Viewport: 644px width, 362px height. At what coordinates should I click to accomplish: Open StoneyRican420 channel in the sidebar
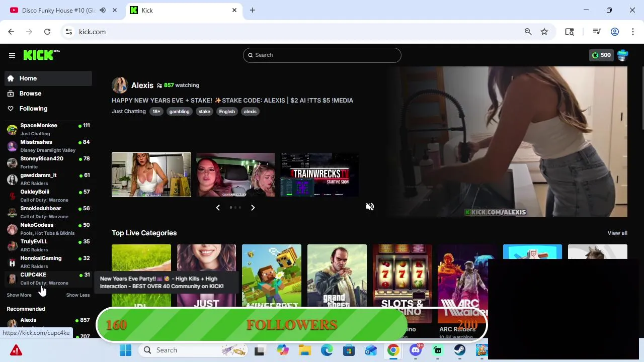(x=48, y=162)
